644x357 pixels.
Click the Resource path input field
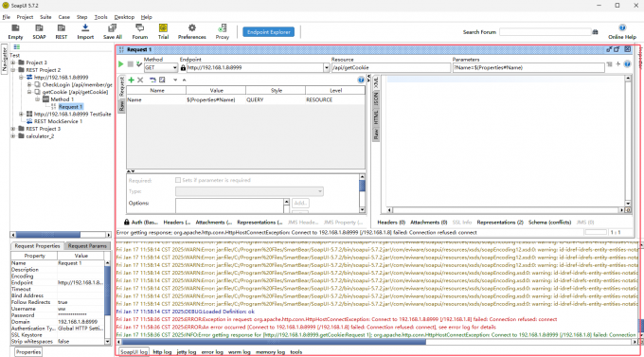pos(391,68)
